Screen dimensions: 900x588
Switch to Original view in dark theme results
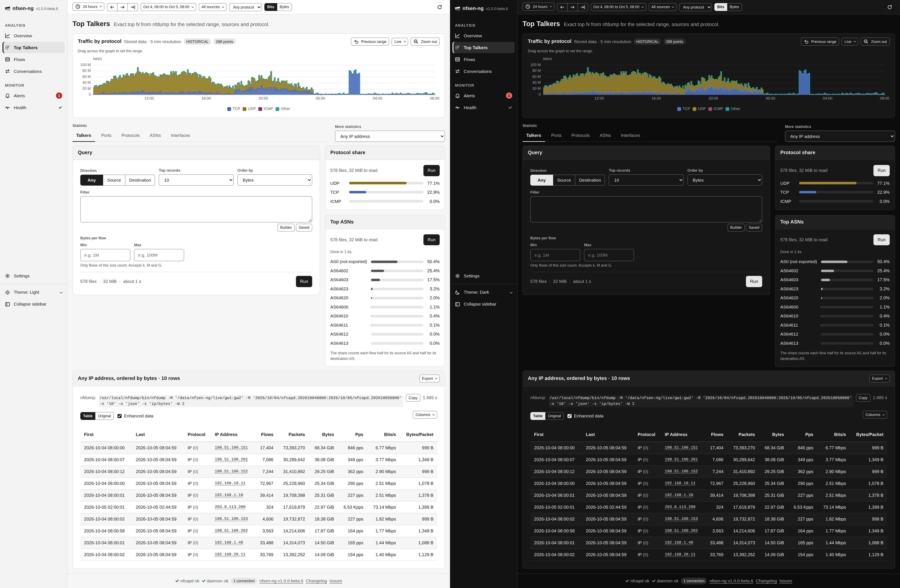coord(554,416)
